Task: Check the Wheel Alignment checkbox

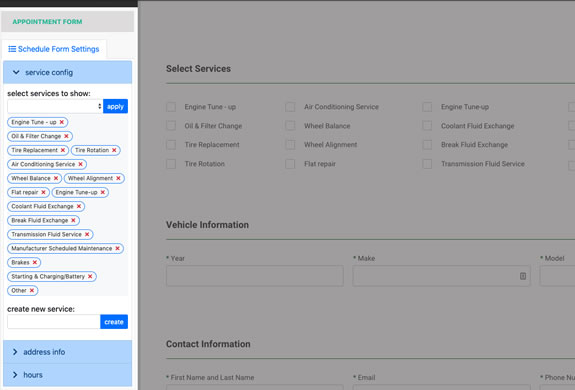Action: pyautogui.click(x=290, y=144)
